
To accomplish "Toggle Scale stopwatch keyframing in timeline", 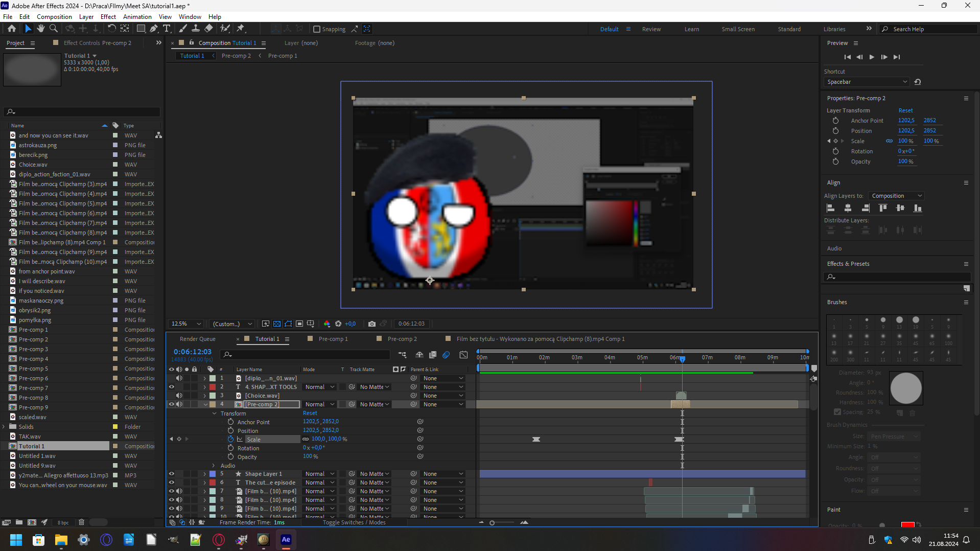I will (x=230, y=439).
